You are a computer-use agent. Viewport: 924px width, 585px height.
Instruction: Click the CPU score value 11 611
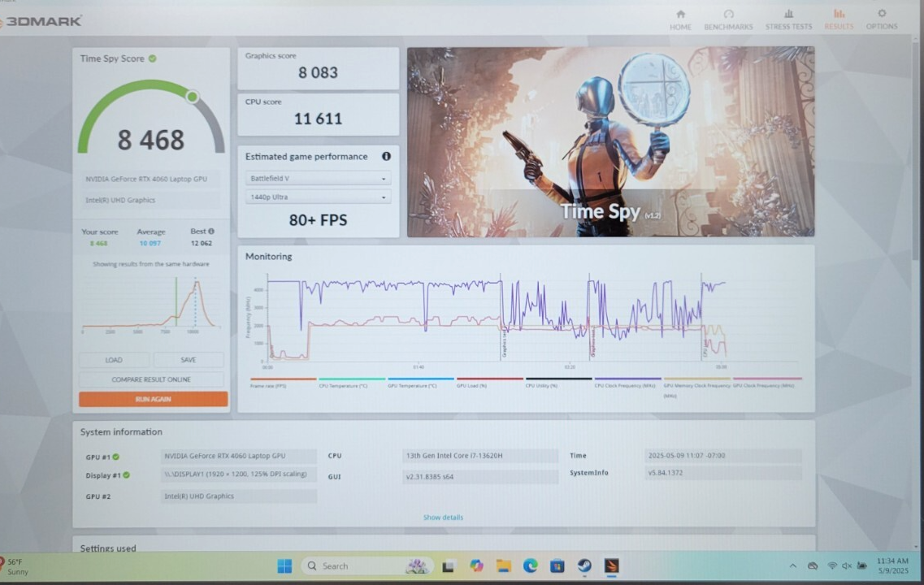pos(319,119)
